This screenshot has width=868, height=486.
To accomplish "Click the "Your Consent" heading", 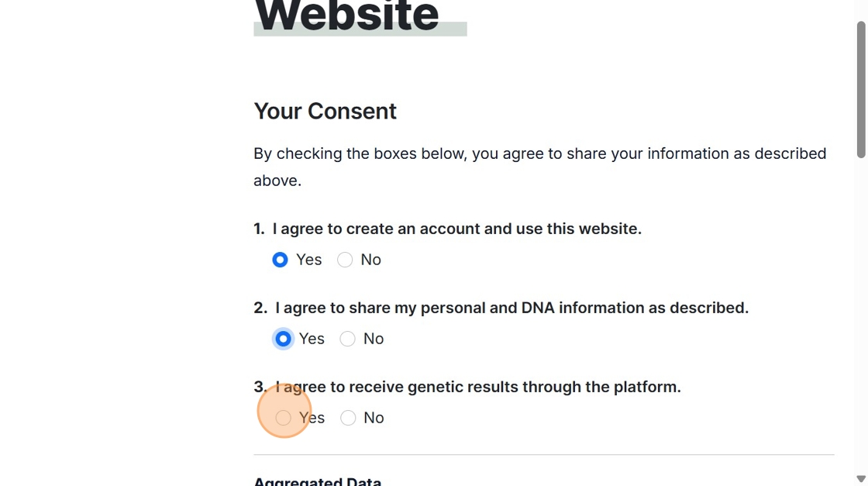I will pyautogui.click(x=325, y=112).
